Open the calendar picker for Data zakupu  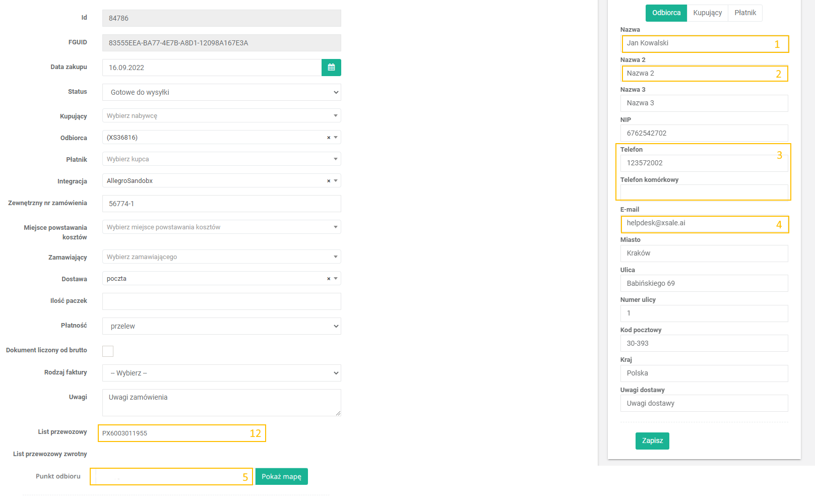point(331,68)
